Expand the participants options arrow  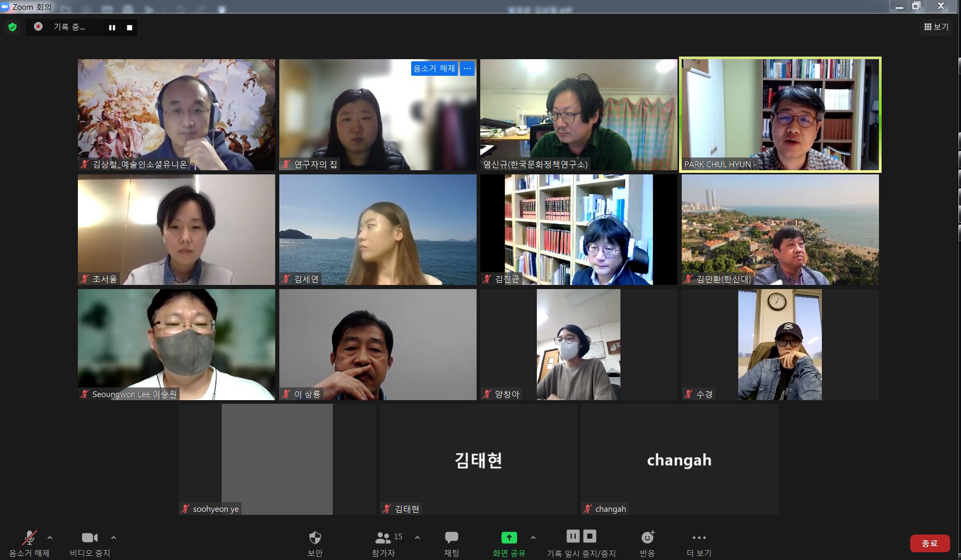point(417,538)
